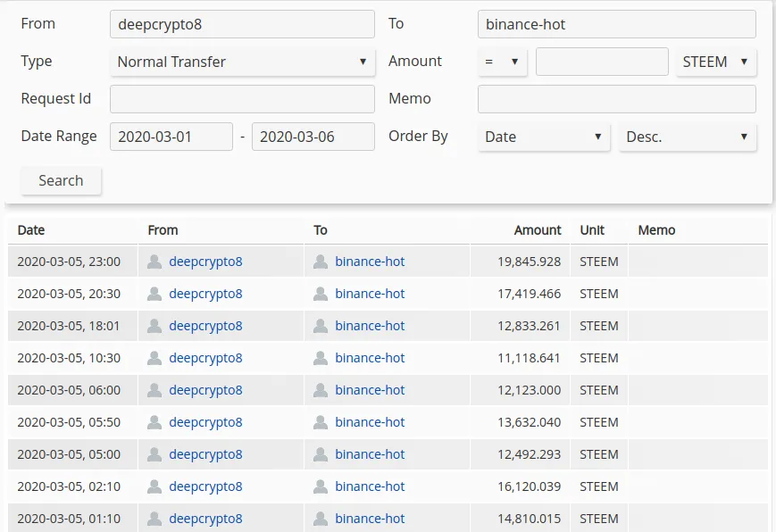Click the From account input field
Image resolution: width=776 pixels, height=532 pixels.
[x=242, y=24]
